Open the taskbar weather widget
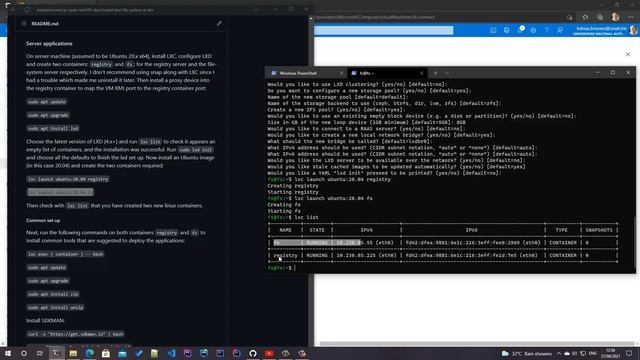 (526, 353)
